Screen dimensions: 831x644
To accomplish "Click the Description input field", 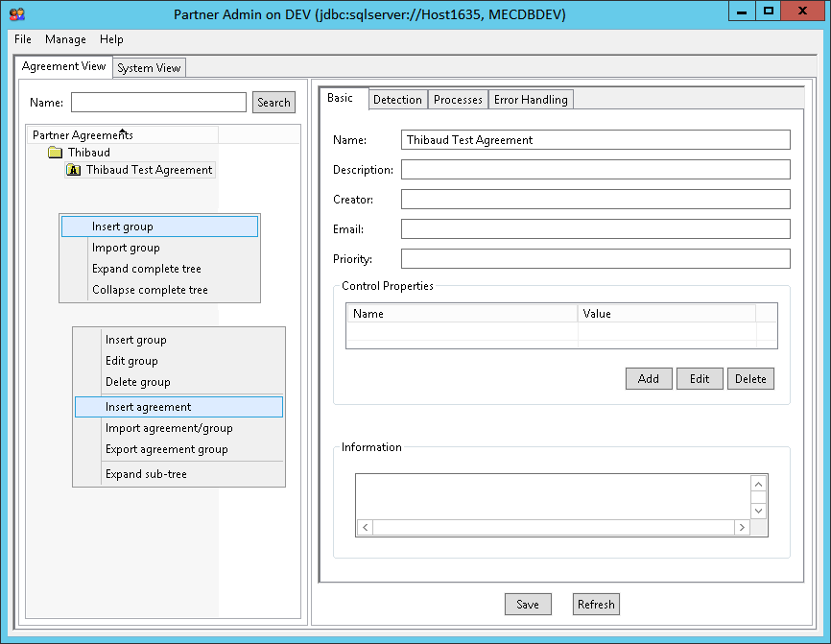I will 595,170.
